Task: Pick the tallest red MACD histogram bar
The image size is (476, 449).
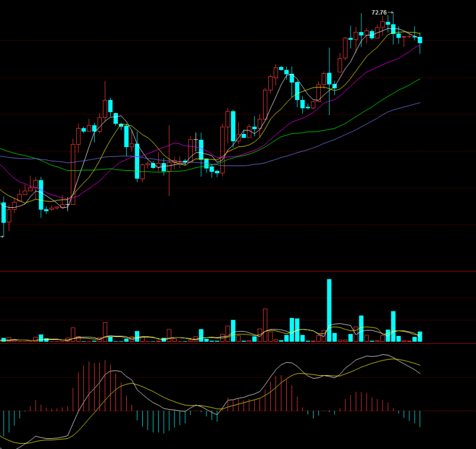Action: pos(105,385)
